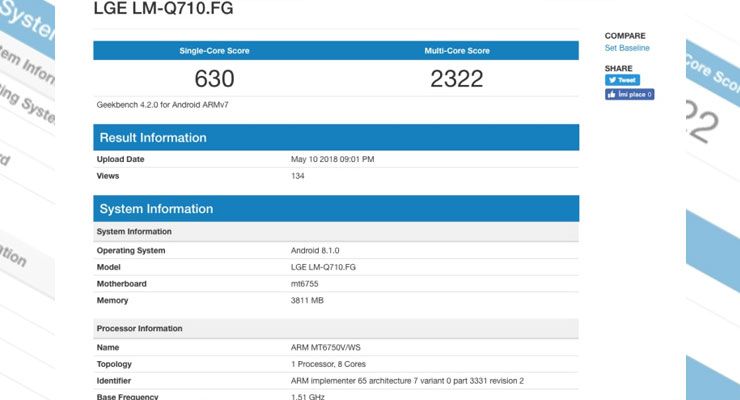Viewport: 740px width, 400px height.
Task: Select the motherboard value mt6755
Action: click(304, 284)
